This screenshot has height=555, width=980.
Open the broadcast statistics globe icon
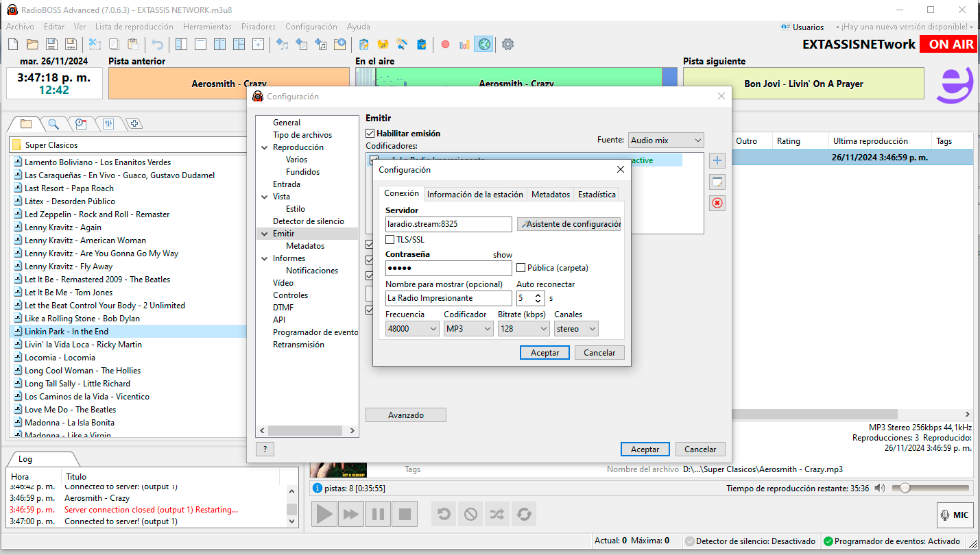point(484,44)
